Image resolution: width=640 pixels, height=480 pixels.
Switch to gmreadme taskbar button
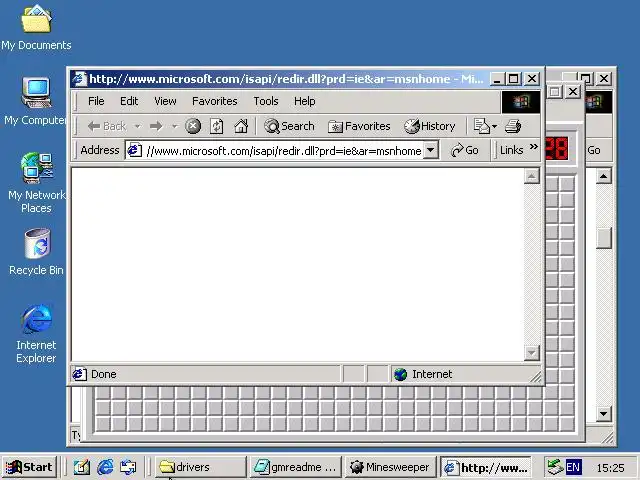point(295,467)
